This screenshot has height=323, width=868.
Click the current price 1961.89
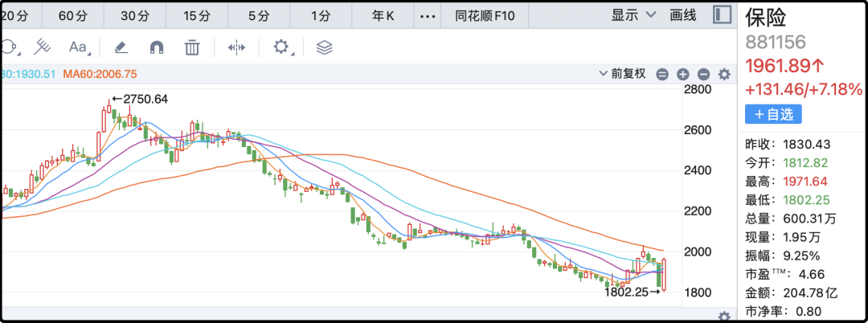[x=785, y=66]
